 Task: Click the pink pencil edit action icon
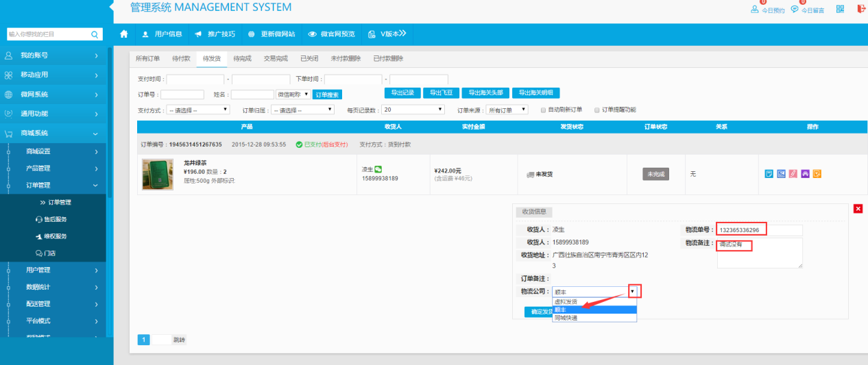793,174
